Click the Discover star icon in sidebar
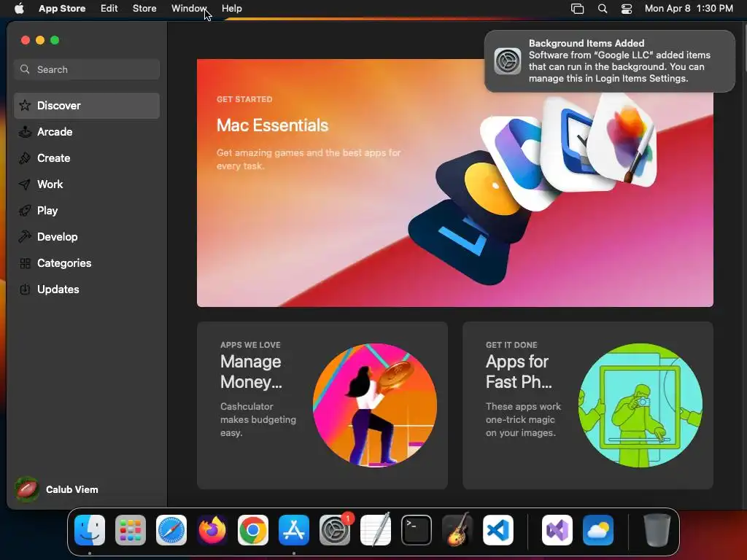Screen dimensions: 747x560 (x=25, y=105)
